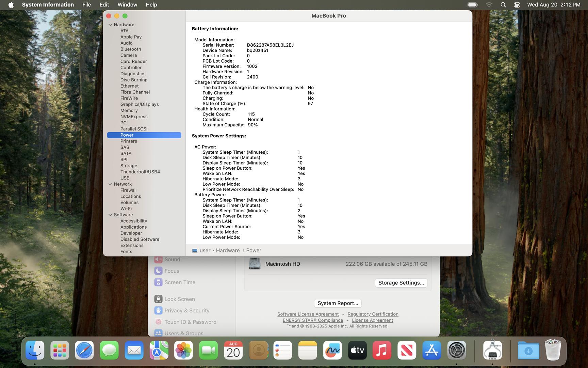The height and width of the screenshot is (368, 588).
Task: Open Finder from the Dock
Action: click(35, 350)
